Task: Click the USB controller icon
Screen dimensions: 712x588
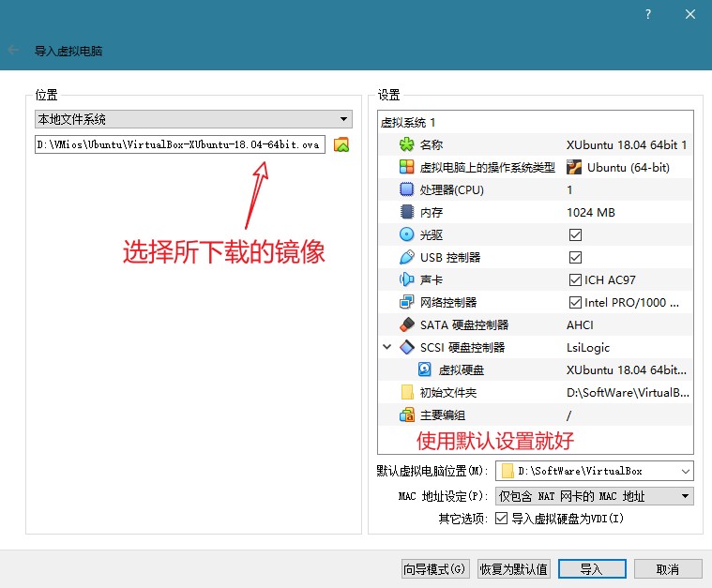Action: click(x=406, y=258)
